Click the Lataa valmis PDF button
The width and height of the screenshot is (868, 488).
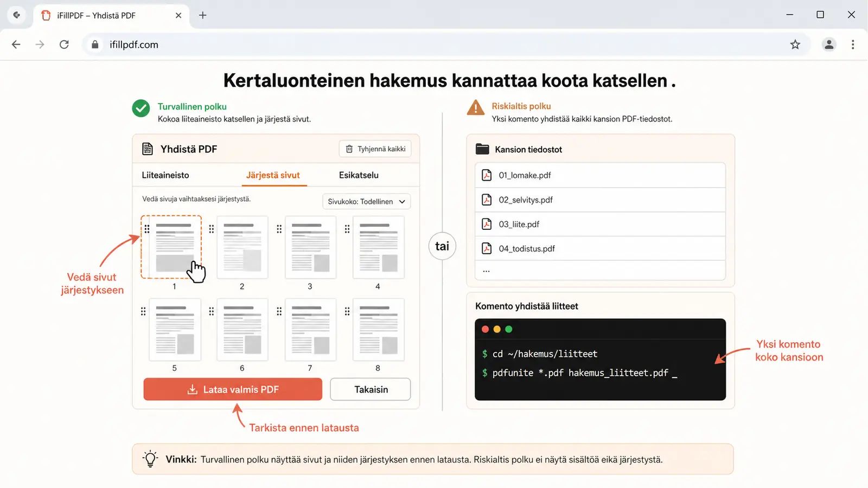pos(233,389)
